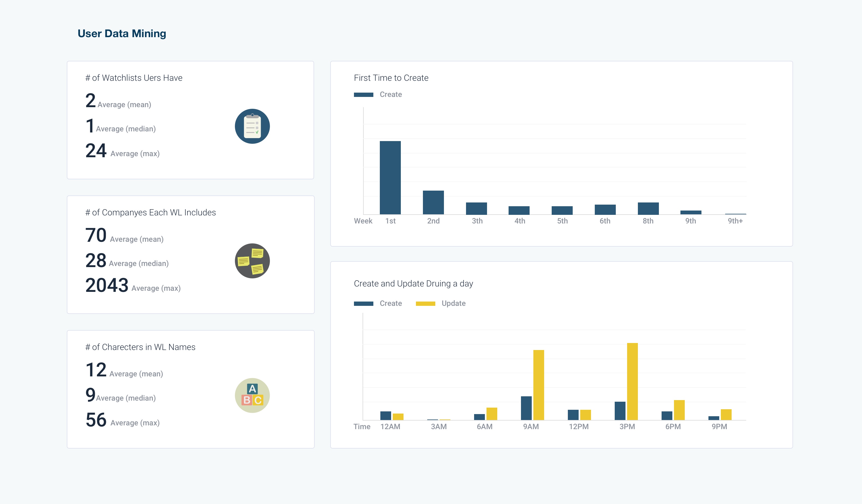Image resolution: width=862 pixels, height=504 pixels.
Task: Click the yellow 6PM update bar
Action: [679, 410]
